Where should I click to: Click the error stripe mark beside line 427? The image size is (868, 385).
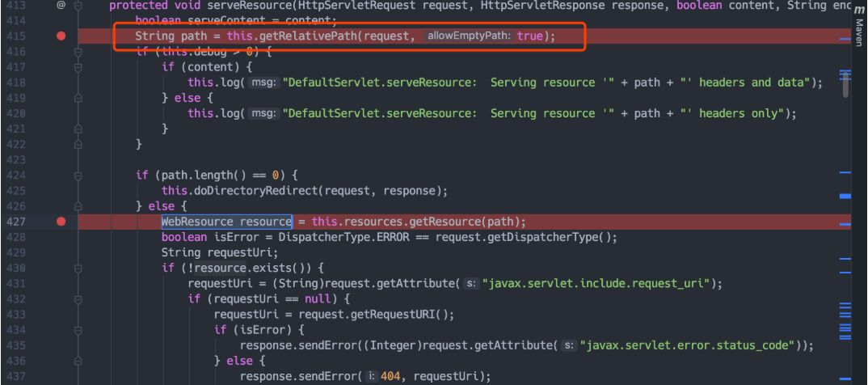coord(845,224)
